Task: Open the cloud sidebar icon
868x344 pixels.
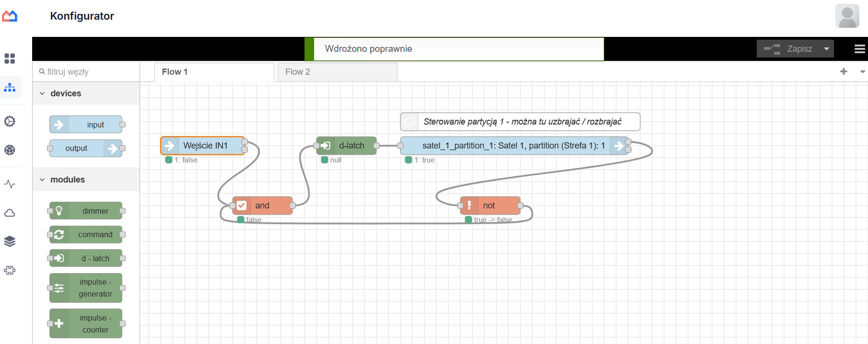Action: point(10,213)
